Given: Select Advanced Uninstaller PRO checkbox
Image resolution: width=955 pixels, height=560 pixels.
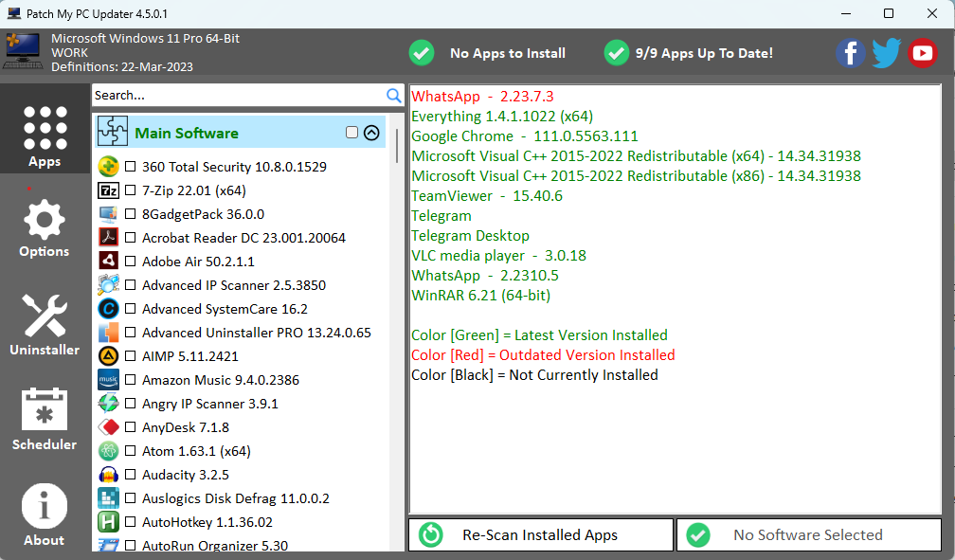Looking at the screenshot, I should (x=131, y=332).
